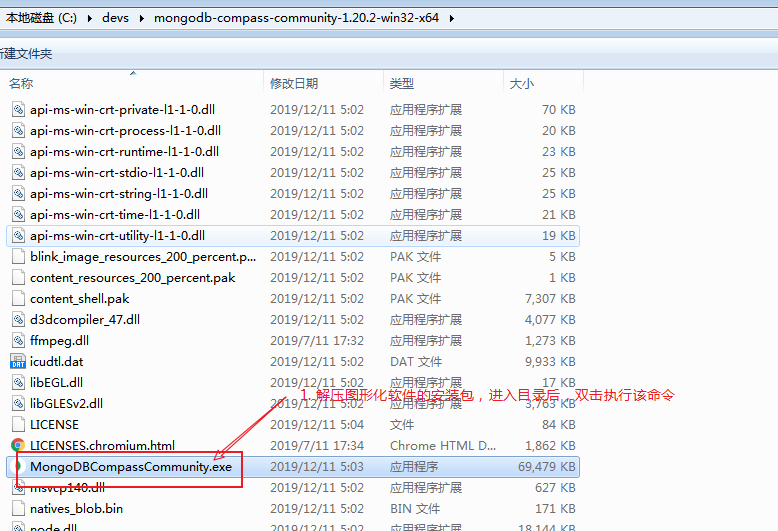Viewport: 778px width, 531px height.
Task: Select the content_shell.pak file name
Action: click(79, 299)
